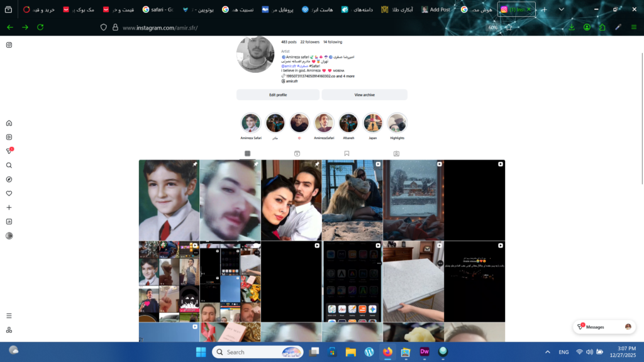Open the hamburger More menu in the sidebar

[x=9, y=315]
